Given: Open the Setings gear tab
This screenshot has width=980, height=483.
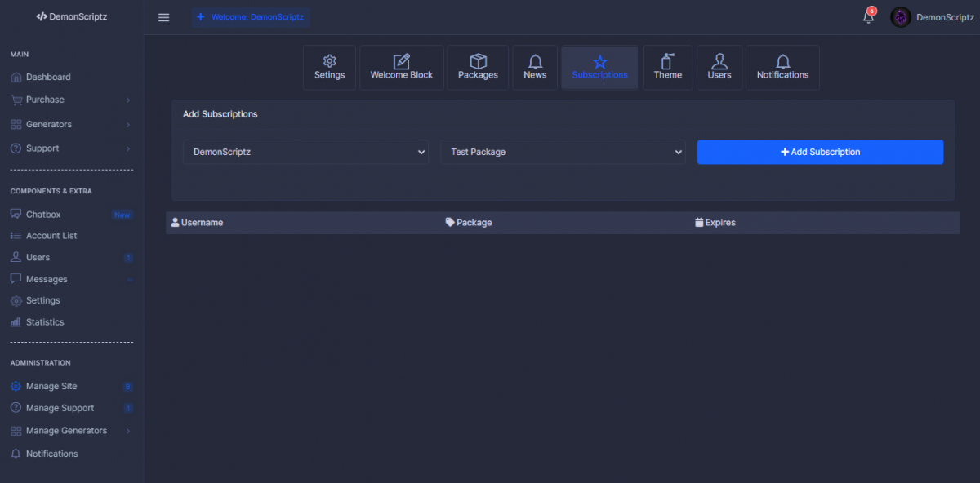Looking at the screenshot, I should tap(329, 67).
